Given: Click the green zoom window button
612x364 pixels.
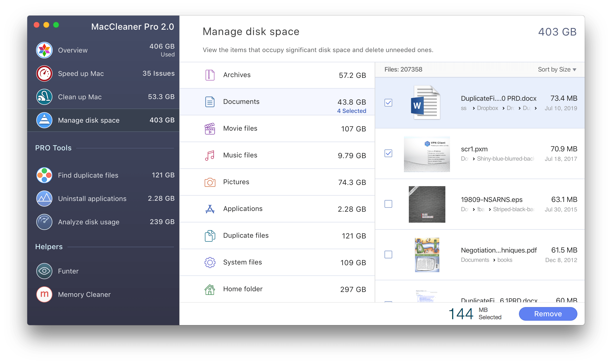Looking at the screenshot, I should pos(56,25).
